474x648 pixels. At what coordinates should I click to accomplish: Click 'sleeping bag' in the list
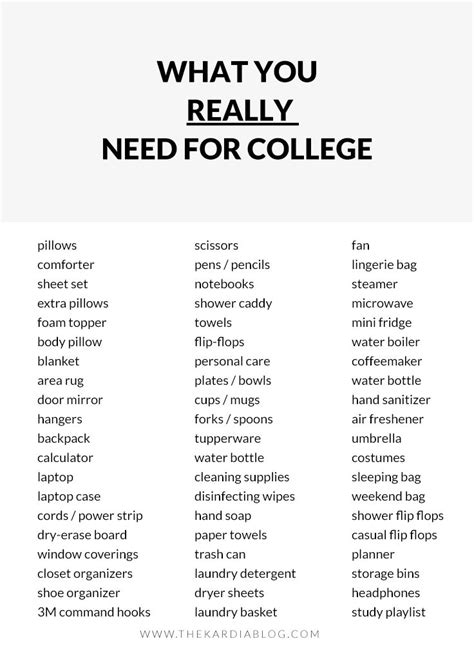(386, 477)
